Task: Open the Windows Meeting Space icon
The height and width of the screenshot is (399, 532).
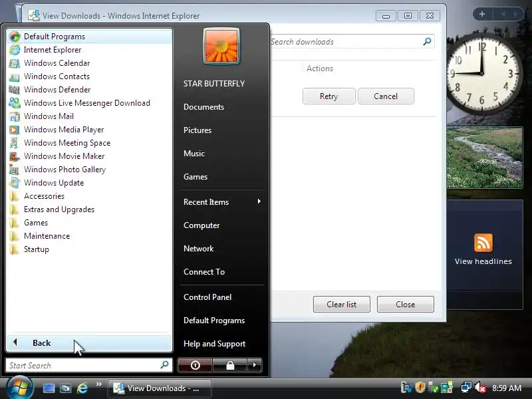Action: coord(15,143)
